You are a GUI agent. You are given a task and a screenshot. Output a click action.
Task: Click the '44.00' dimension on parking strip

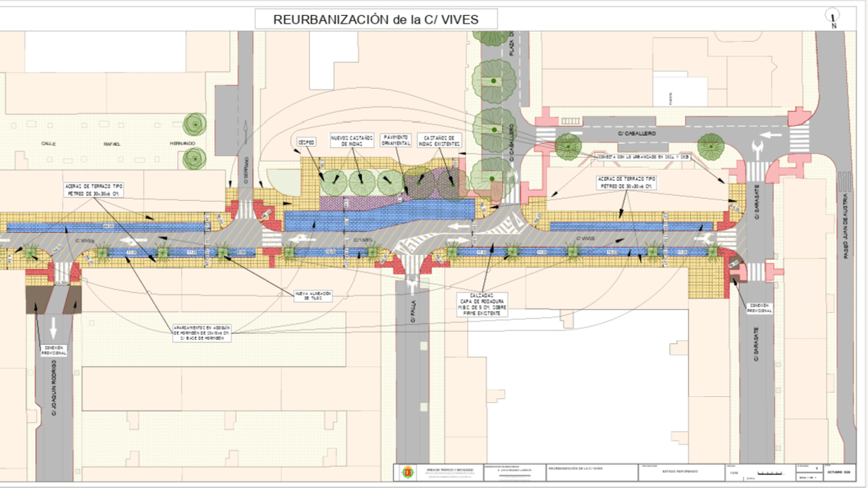tap(109, 226)
